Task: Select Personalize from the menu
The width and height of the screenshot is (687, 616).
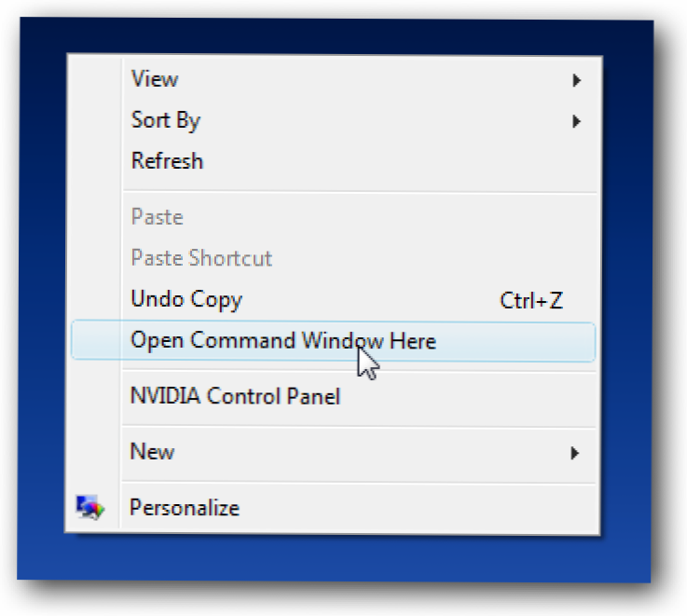Action: [x=185, y=508]
